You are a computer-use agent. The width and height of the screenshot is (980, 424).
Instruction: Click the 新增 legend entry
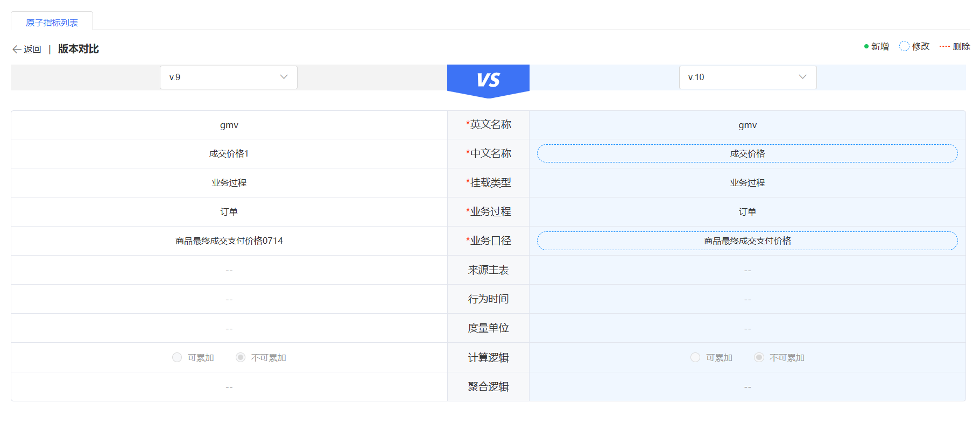coord(877,47)
